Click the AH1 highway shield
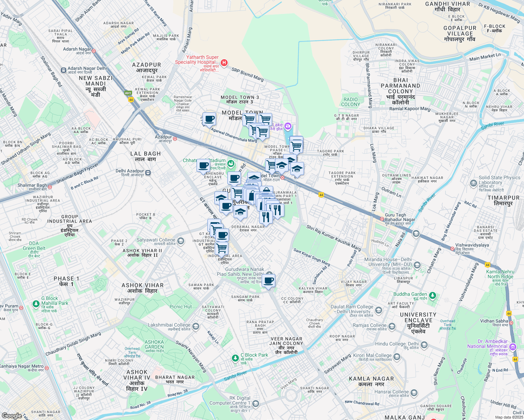Viewport: 524px width, 420px height. point(128,93)
